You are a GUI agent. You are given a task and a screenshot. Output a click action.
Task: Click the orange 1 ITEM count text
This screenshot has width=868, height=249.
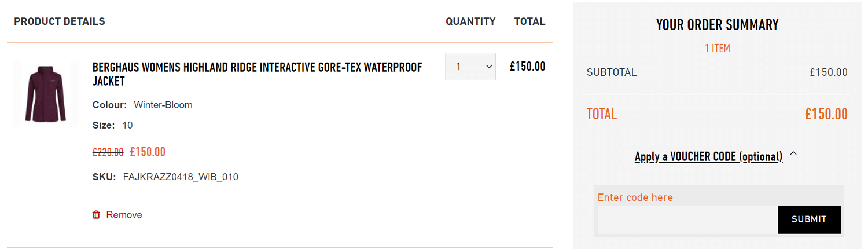717,49
